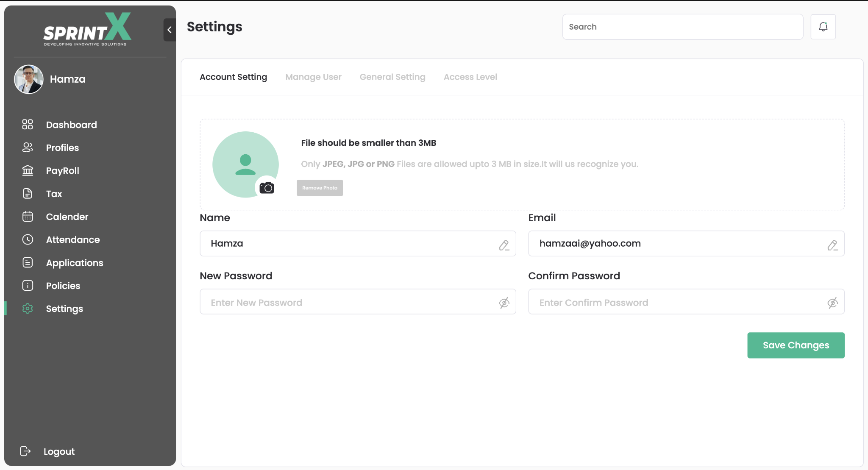Open the Policies sidebar item
The height and width of the screenshot is (470, 868).
pos(63,286)
